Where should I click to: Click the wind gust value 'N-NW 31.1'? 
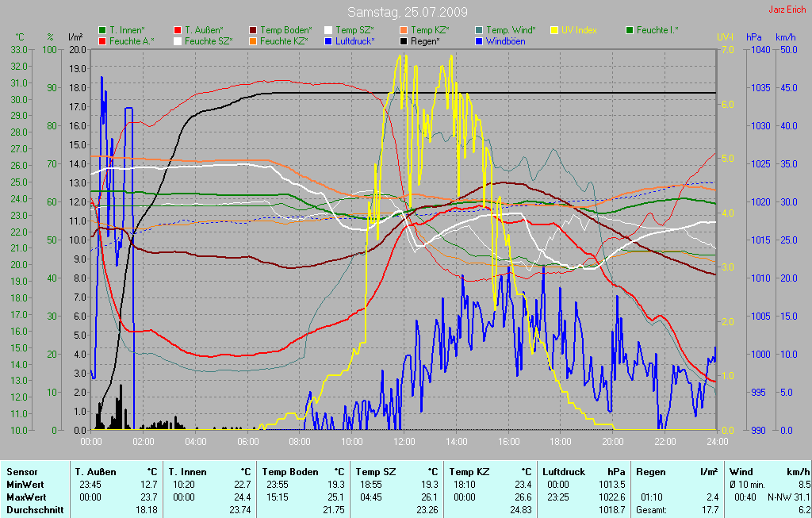click(x=789, y=497)
